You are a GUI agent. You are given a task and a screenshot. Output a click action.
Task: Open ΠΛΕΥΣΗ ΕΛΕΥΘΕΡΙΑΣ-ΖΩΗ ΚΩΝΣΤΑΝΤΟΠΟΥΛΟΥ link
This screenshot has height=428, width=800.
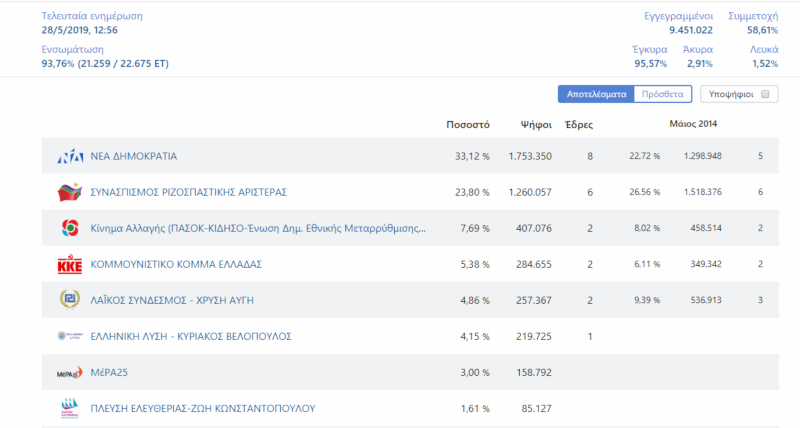point(203,408)
